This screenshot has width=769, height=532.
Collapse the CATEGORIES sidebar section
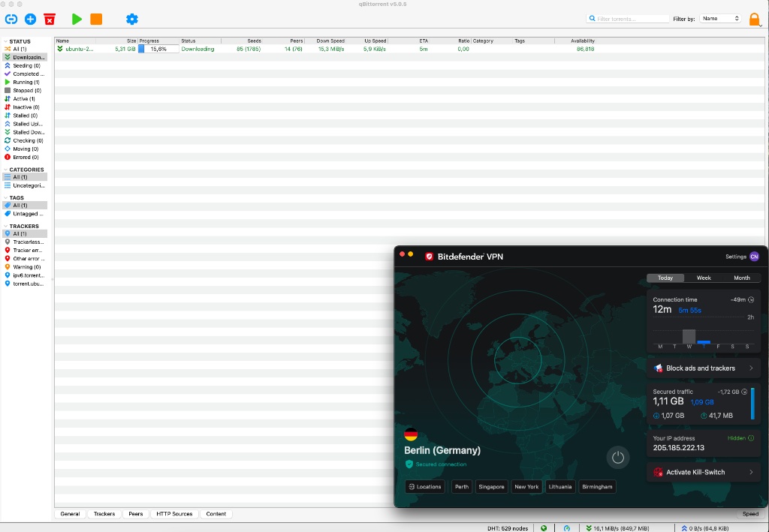[6, 170]
